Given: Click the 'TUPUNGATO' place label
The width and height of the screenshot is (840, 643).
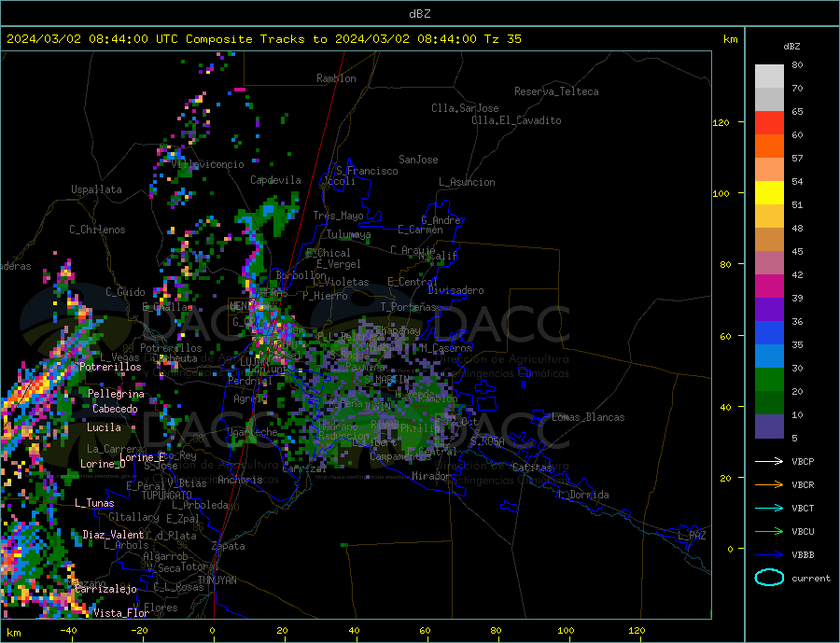Looking at the screenshot, I should [166, 496].
